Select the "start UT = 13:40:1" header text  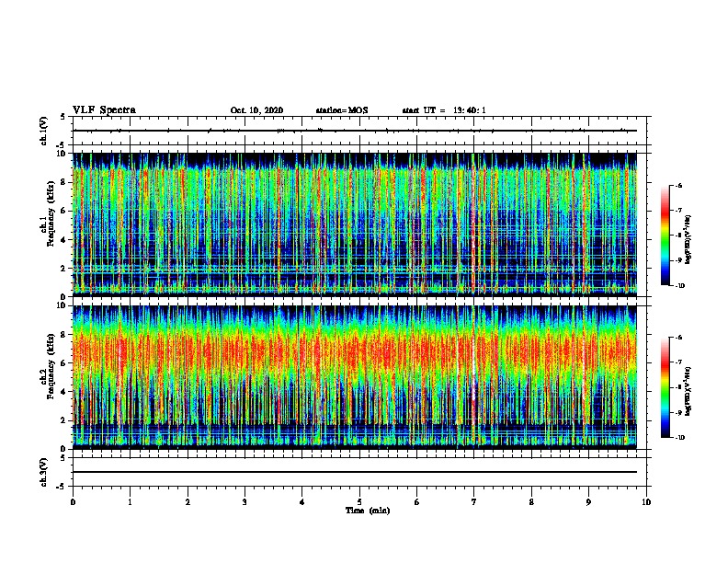pos(444,110)
